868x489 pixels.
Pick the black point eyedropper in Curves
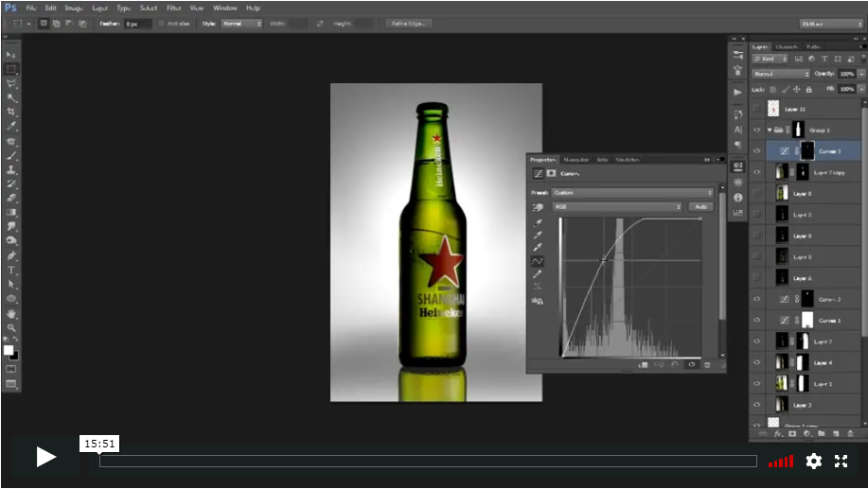[538, 223]
